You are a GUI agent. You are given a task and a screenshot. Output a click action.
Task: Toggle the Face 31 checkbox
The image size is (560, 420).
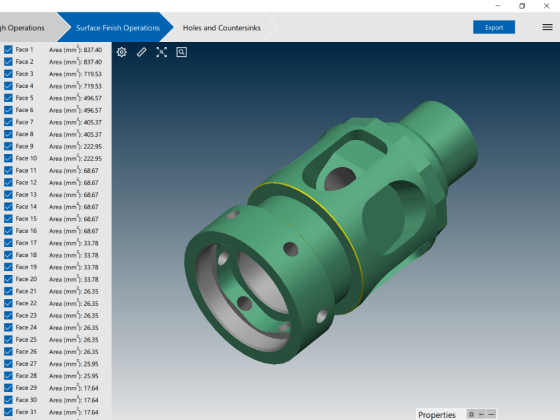coord(8,412)
